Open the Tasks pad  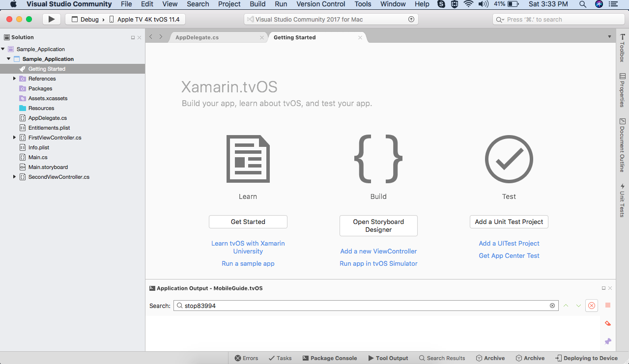point(280,358)
